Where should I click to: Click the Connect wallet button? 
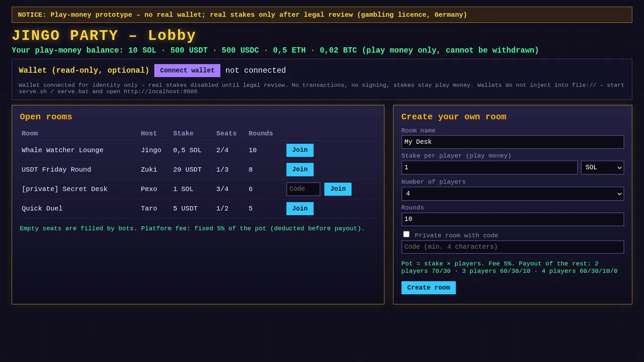pyautogui.click(x=187, y=70)
